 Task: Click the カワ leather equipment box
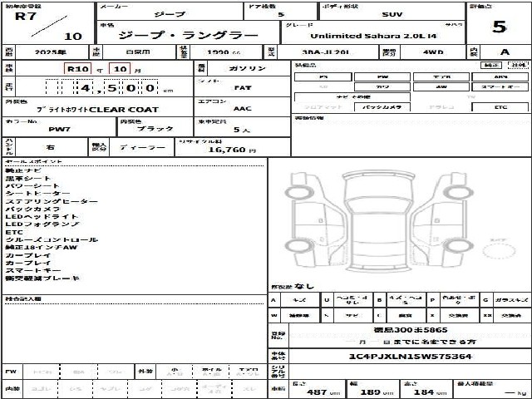click(382, 86)
